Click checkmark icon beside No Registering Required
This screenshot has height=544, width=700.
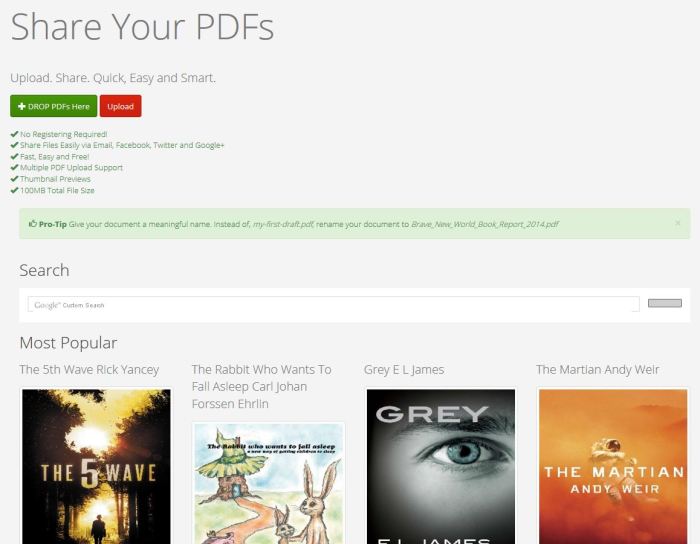(14, 134)
